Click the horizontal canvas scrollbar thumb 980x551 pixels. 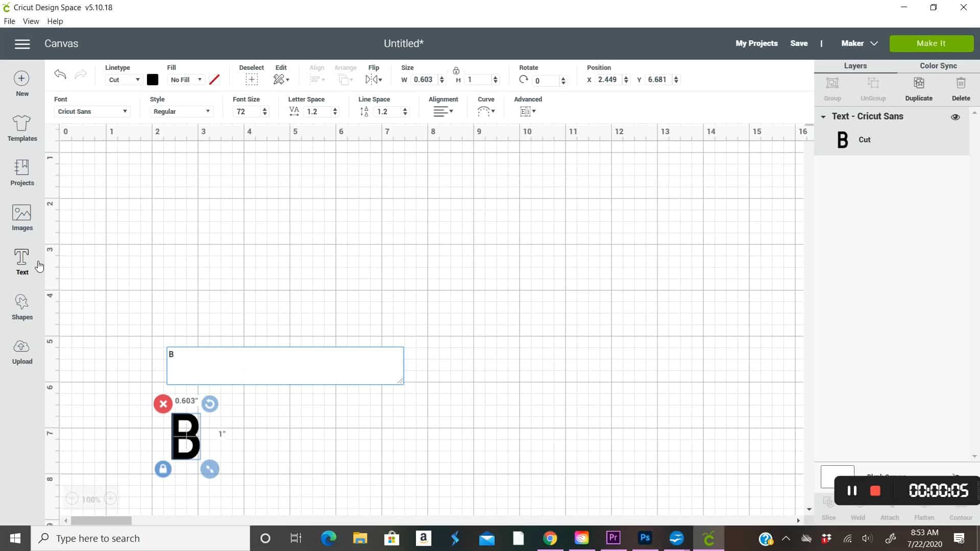point(101,520)
